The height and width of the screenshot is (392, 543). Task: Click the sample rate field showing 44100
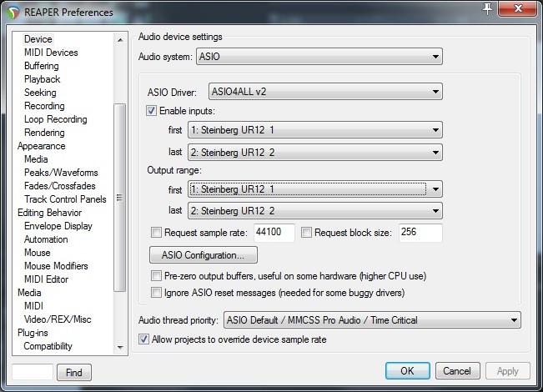coord(274,233)
